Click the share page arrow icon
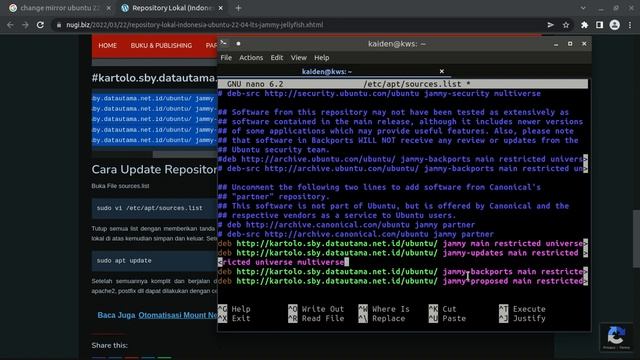 [551, 25]
